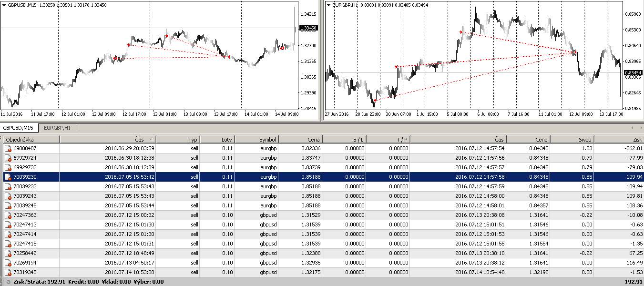This screenshot has width=644, height=286.
Task: Click the left chart-tab scroll arrow
Action: pos(633,128)
